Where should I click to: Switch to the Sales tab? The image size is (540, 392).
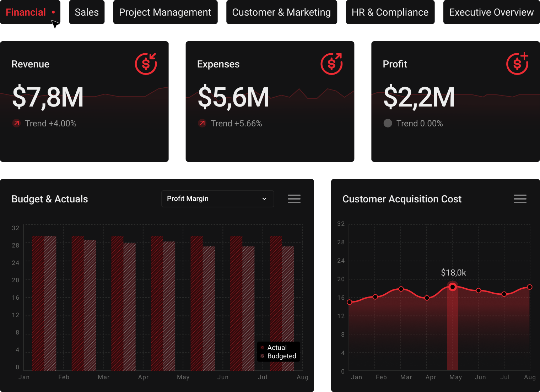pos(87,12)
